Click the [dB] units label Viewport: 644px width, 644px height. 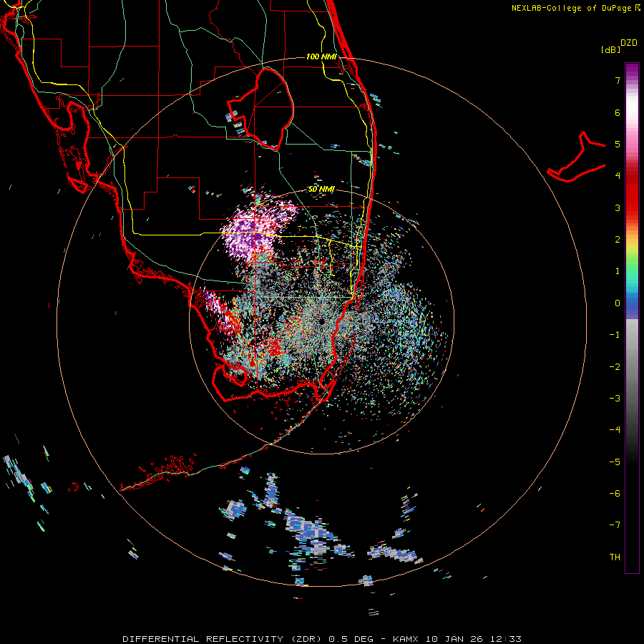coord(611,49)
